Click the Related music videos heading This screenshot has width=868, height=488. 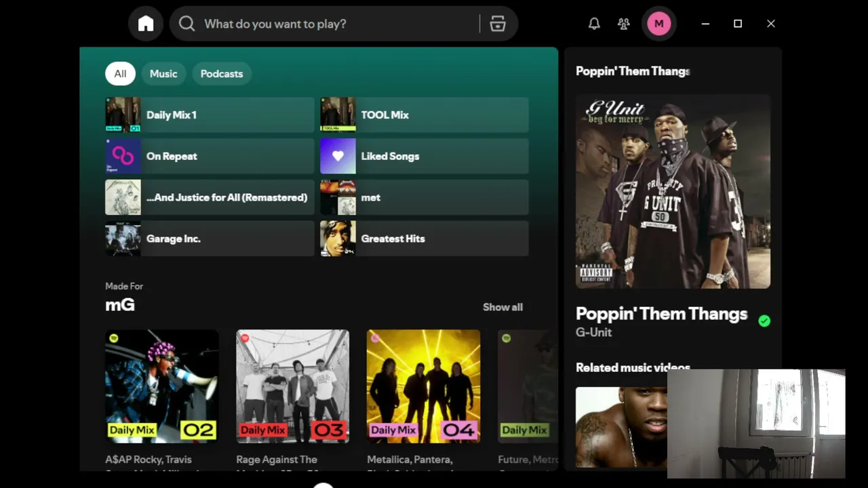coord(633,367)
